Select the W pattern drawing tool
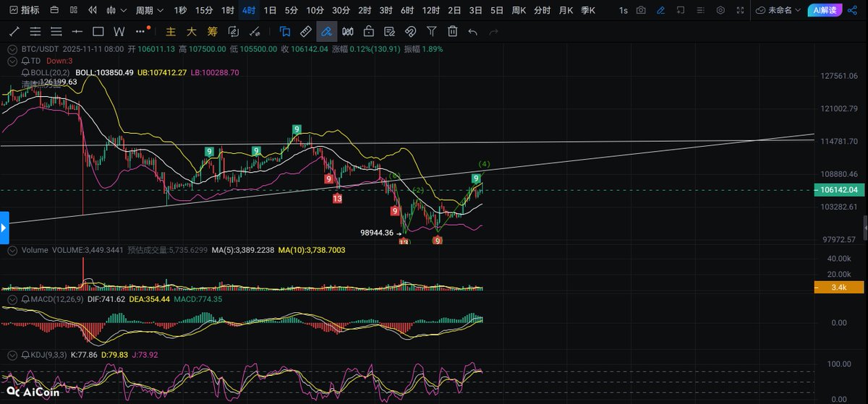This screenshot has height=404, width=868. (x=119, y=31)
